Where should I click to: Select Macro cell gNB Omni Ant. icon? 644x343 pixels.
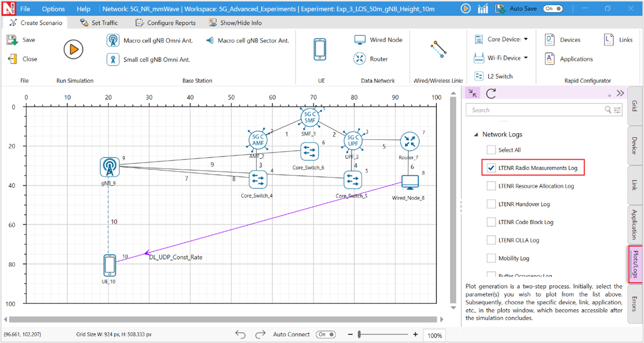click(113, 40)
